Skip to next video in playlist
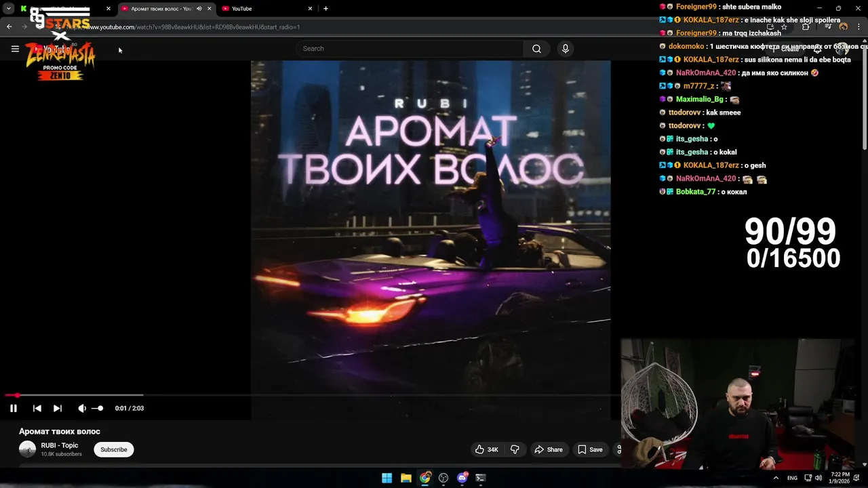868x488 pixels. pyautogui.click(x=58, y=408)
